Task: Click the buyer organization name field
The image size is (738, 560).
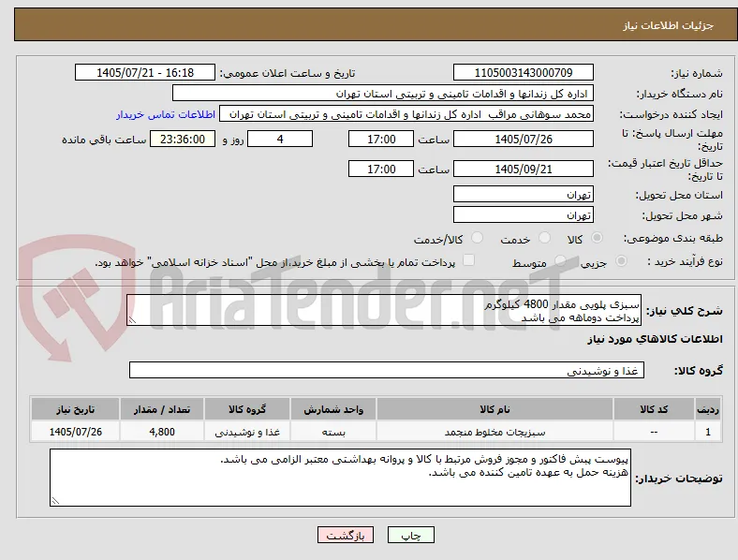Action: (x=383, y=93)
